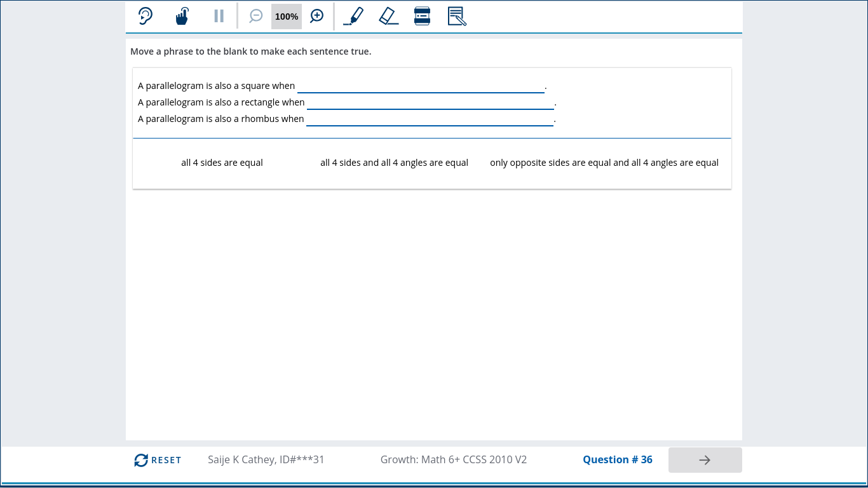868x488 pixels.
Task: Select the highlighter tool
Action: pyautogui.click(x=353, y=16)
